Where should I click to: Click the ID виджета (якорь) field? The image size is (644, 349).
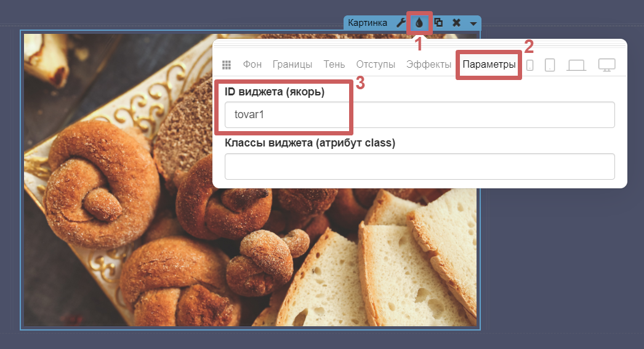[419, 114]
